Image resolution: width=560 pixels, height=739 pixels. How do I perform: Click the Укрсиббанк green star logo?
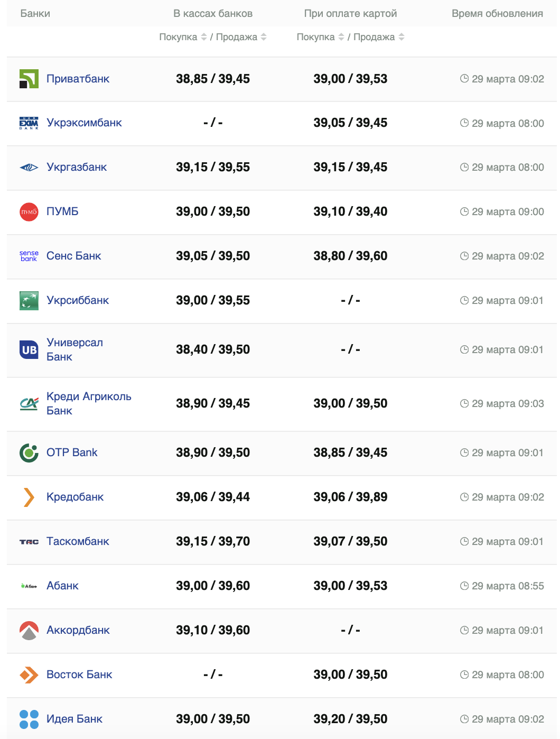(29, 301)
